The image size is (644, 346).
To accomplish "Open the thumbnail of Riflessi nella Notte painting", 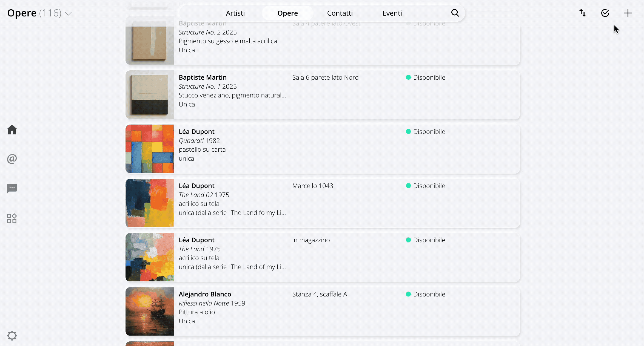I will click(x=149, y=311).
